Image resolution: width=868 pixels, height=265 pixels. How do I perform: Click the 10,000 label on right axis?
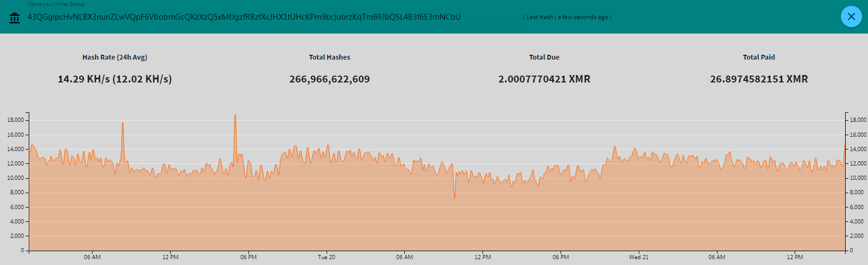pyautogui.click(x=858, y=178)
